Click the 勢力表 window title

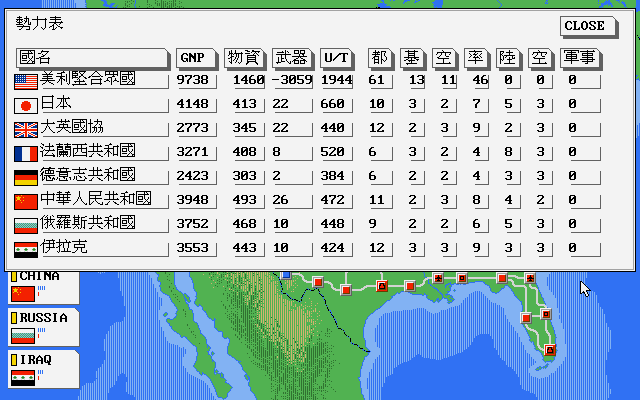pyautogui.click(x=40, y=23)
